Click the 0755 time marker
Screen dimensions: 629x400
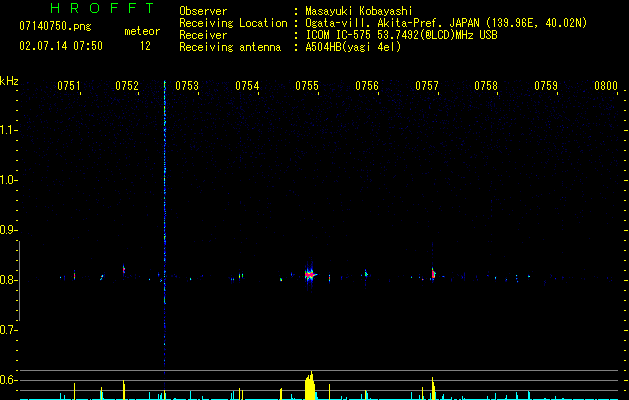pyautogui.click(x=307, y=85)
